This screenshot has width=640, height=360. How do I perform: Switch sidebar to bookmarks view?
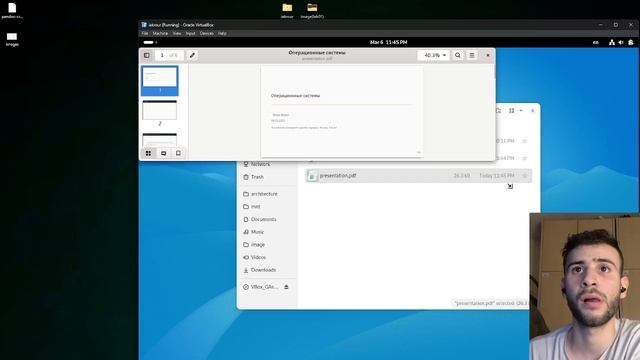coord(178,153)
